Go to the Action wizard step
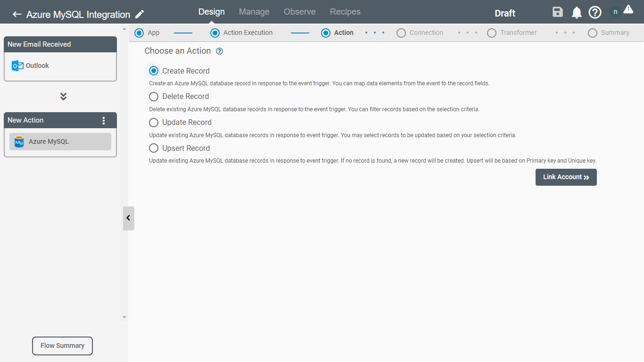Image resolution: width=644 pixels, height=362 pixels. tap(338, 33)
